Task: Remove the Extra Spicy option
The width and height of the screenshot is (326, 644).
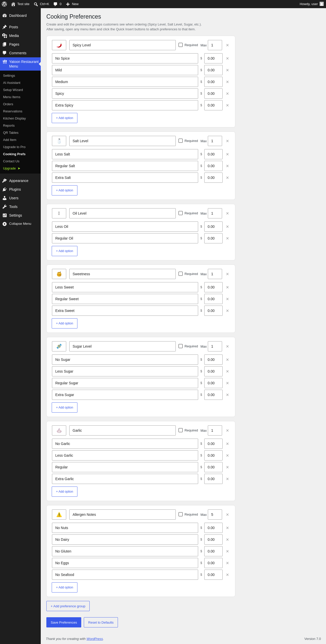Action: (x=227, y=105)
